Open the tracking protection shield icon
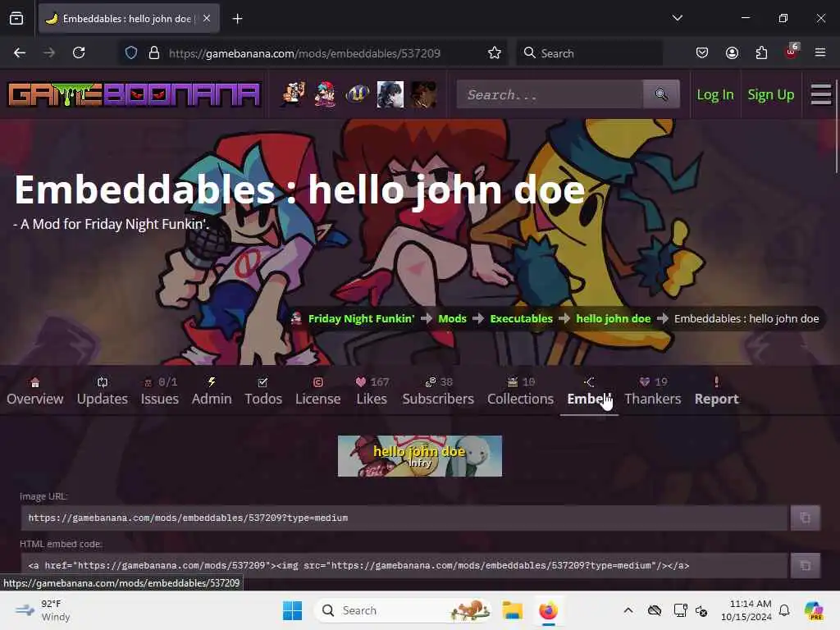840x630 pixels. [131, 52]
